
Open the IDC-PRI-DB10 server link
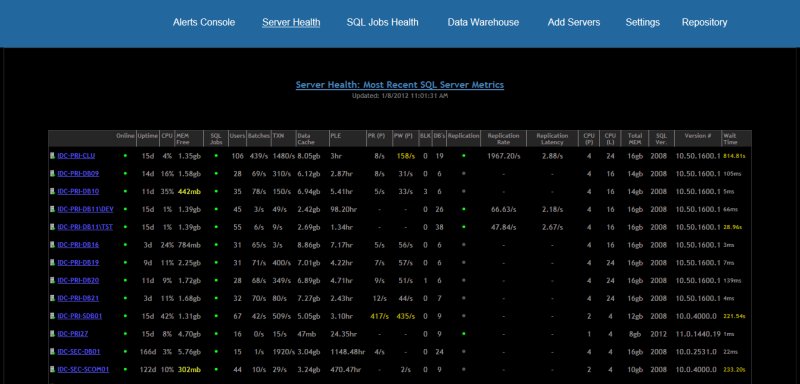(78, 191)
